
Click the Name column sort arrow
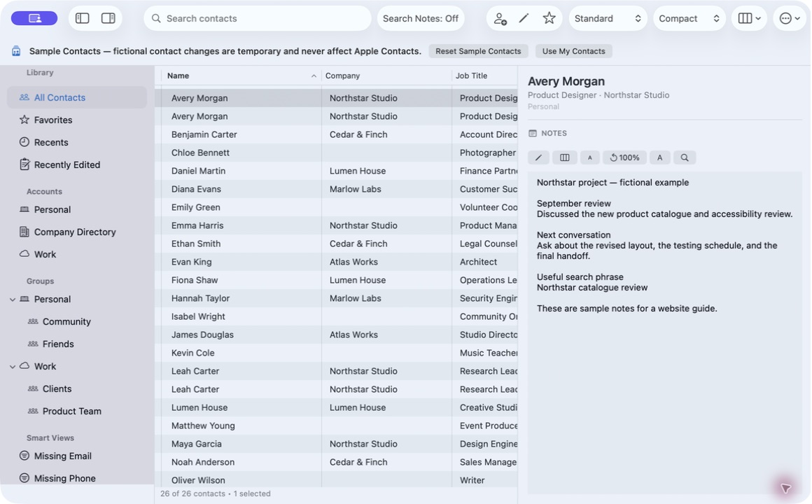(x=314, y=76)
